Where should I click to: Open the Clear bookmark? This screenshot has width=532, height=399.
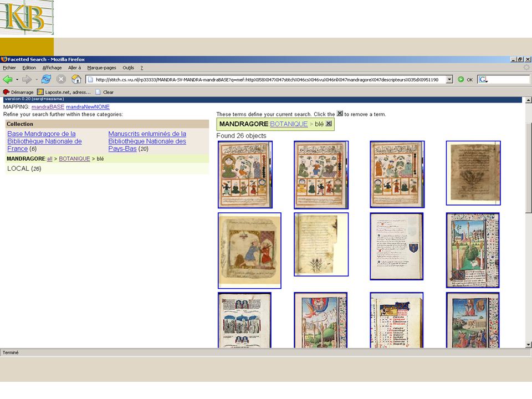click(105, 92)
